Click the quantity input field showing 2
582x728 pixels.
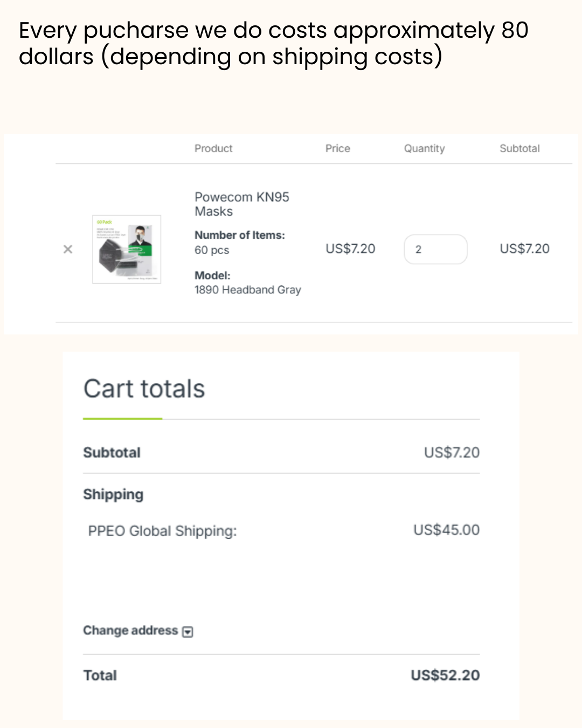coord(435,249)
